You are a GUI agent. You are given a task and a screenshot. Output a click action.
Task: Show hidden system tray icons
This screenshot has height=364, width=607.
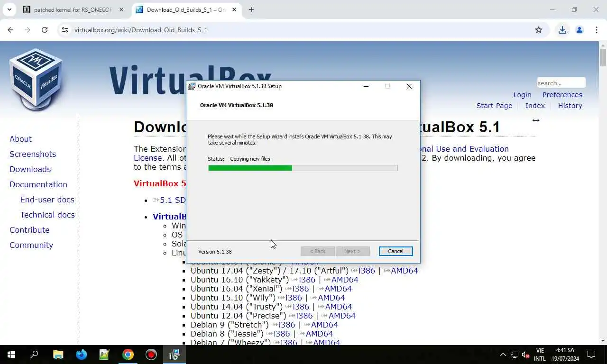pyautogui.click(x=503, y=355)
